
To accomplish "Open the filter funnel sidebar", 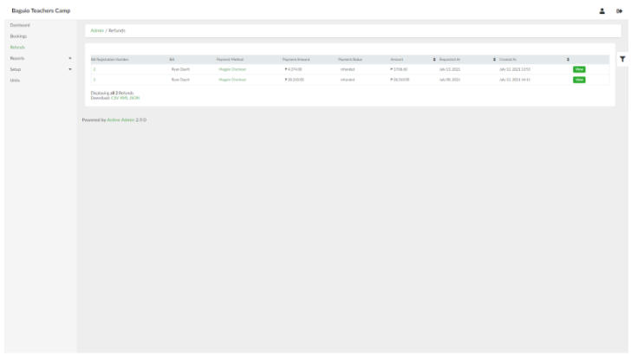I will (x=622, y=59).
